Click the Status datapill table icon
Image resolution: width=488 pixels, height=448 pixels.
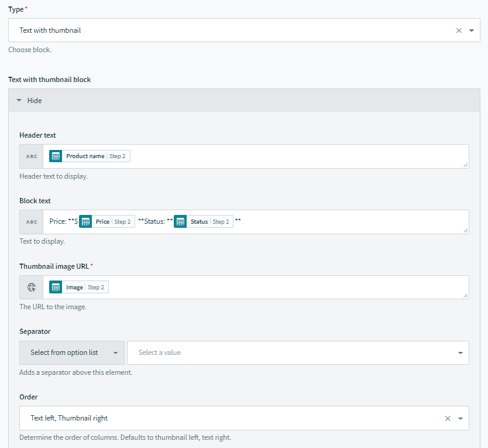(180, 222)
